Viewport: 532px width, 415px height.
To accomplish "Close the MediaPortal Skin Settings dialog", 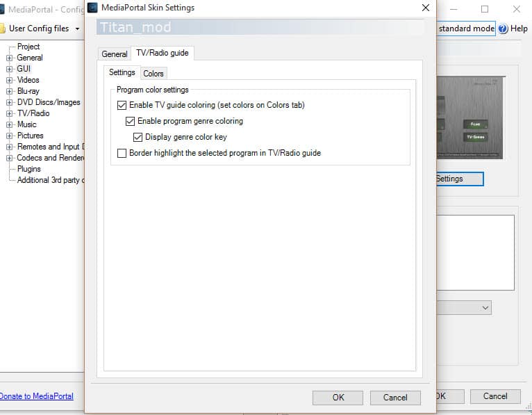I will (426, 8).
